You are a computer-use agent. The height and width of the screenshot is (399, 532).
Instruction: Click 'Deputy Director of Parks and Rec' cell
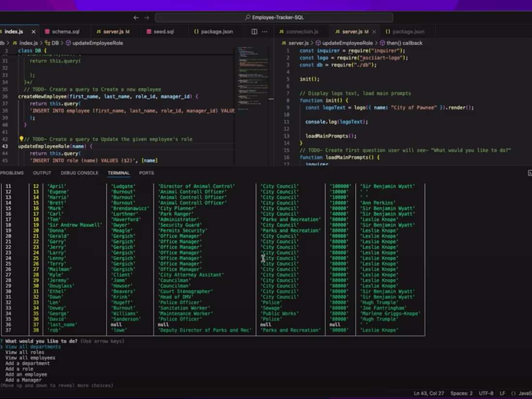tap(205, 330)
